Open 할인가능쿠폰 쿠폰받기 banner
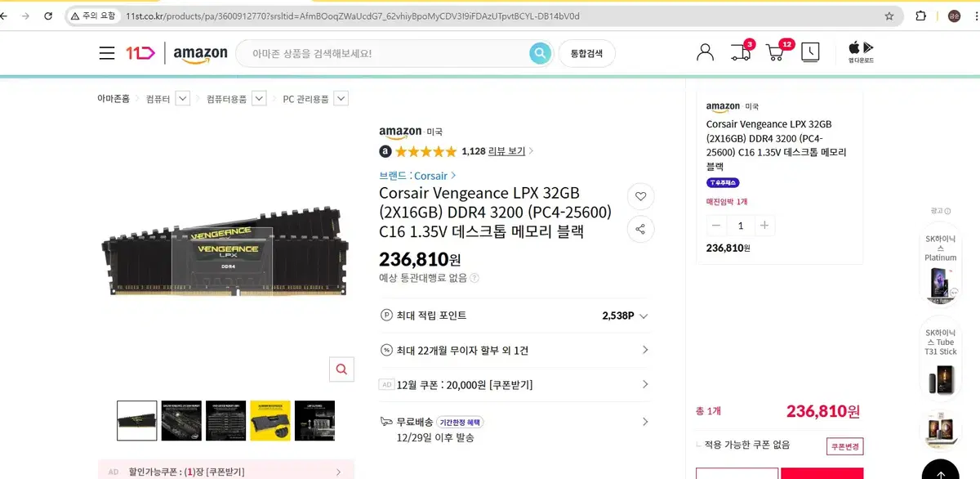Viewport: 980px width, 479px height. tap(225, 471)
